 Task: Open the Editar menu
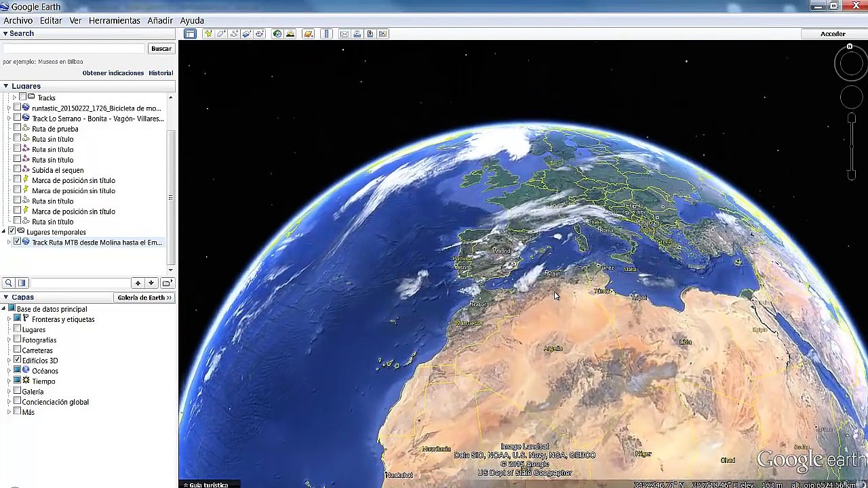coord(51,20)
